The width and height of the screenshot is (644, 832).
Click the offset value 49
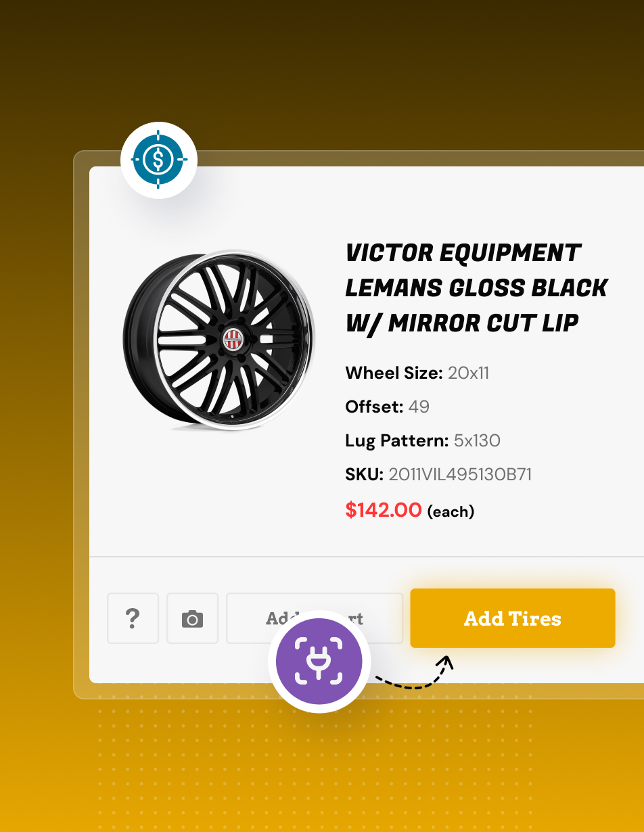pyautogui.click(x=419, y=407)
